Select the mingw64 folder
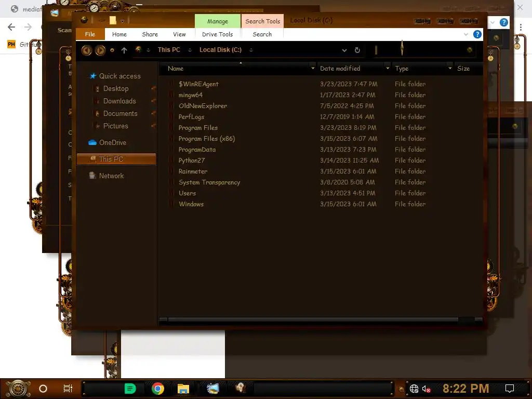This screenshot has width=532, height=399. pos(190,95)
